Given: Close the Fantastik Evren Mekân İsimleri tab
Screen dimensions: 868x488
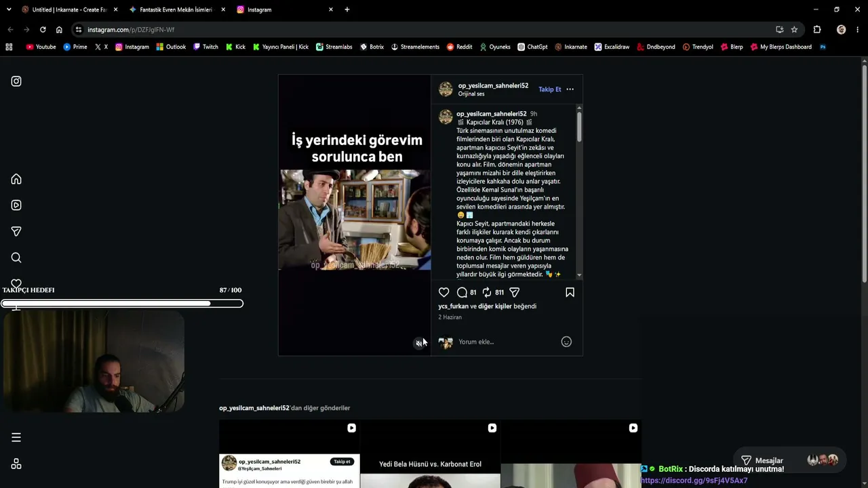Looking at the screenshot, I should click(x=223, y=9).
